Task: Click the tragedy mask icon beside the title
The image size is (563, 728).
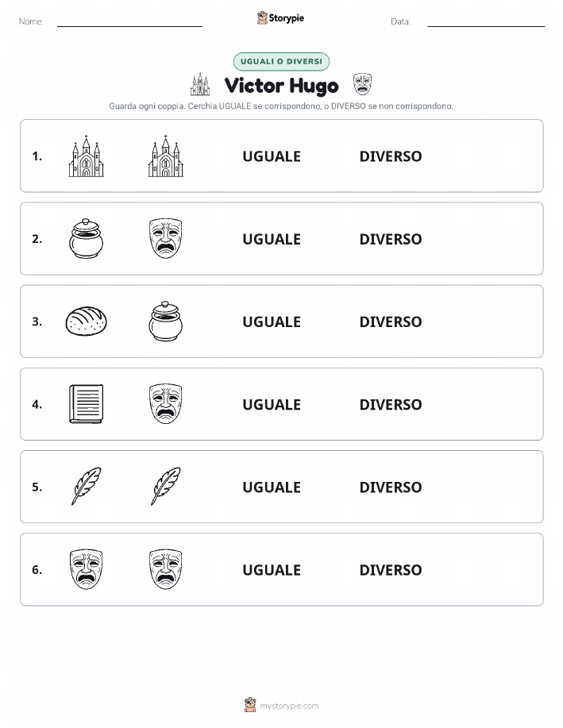Action: (x=362, y=84)
